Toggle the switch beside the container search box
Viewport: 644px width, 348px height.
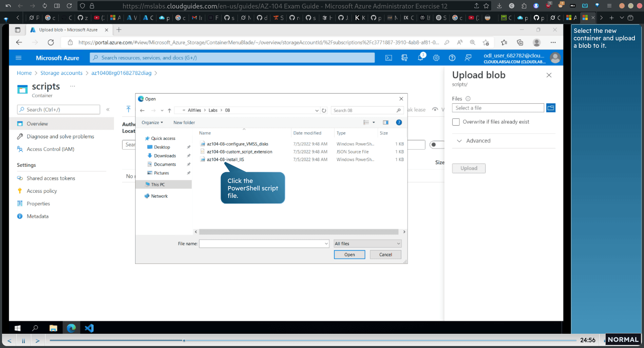[437, 145]
